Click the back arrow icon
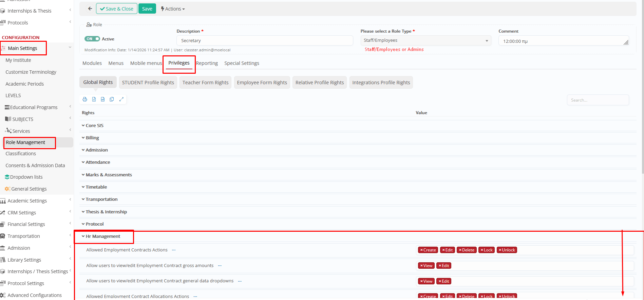Image resolution: width=644 pixels, height=300 pixels. coord(90,8)
